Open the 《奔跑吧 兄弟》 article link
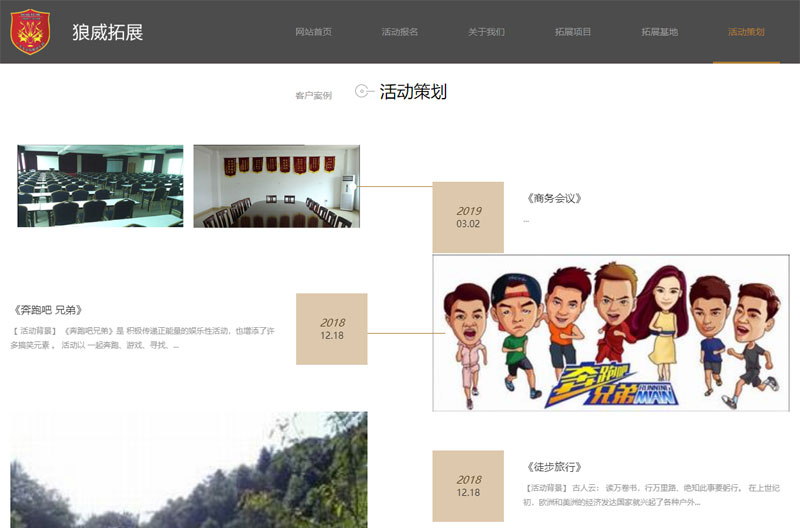Screen dimensions: 800x528 coord(48,310)
